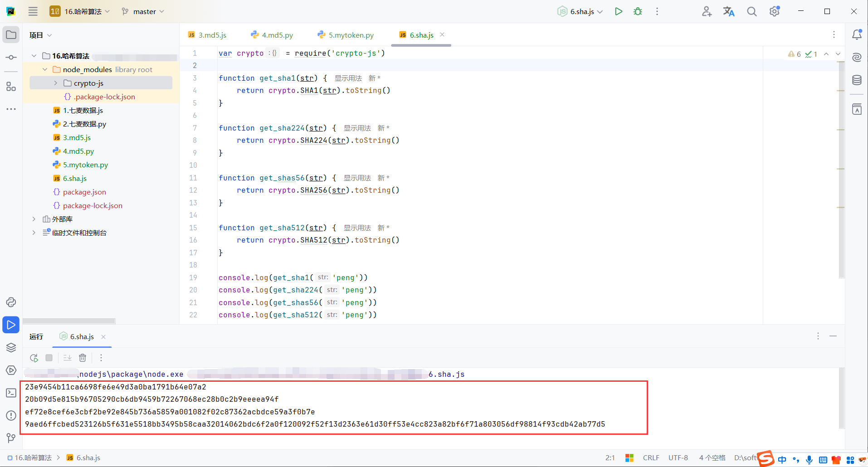Open the Commit tool window
868x467 pixels.
click(x=11, y=58)
